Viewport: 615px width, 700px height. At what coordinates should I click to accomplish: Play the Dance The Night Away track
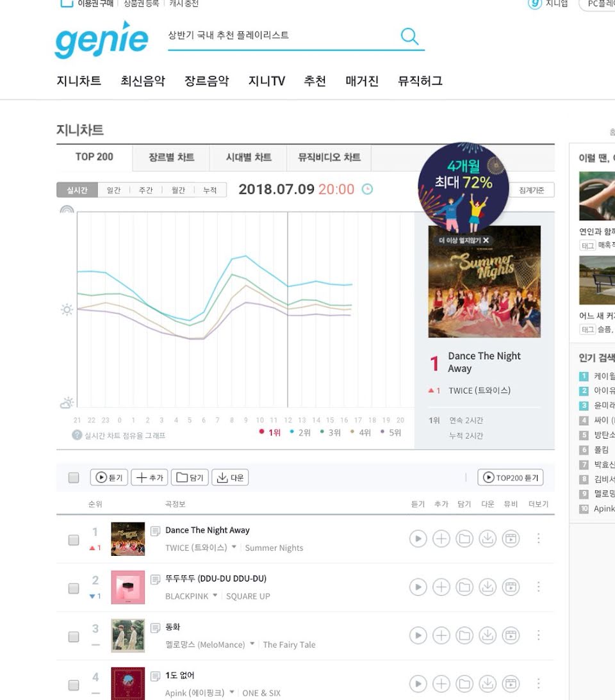[x=418, y=539]
